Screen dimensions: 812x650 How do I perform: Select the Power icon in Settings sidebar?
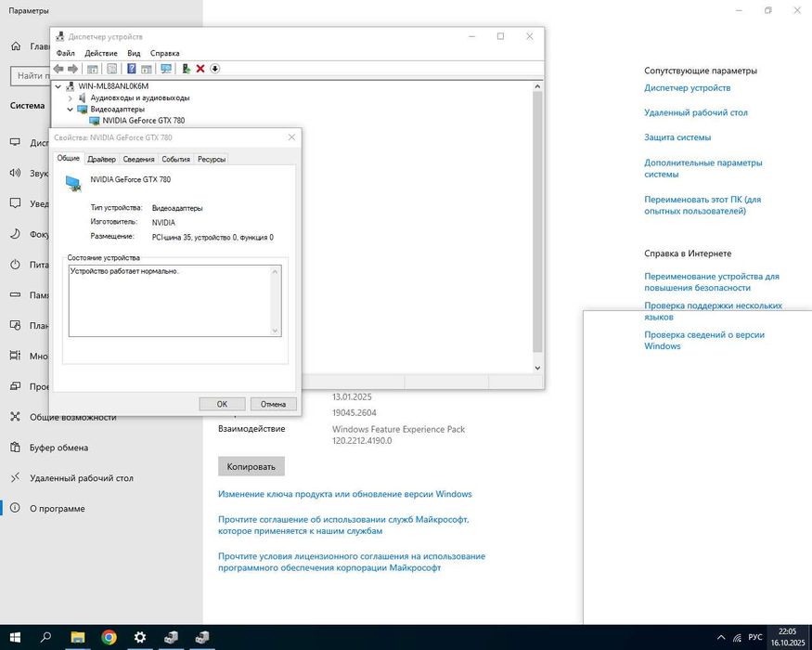click(16, 265)
